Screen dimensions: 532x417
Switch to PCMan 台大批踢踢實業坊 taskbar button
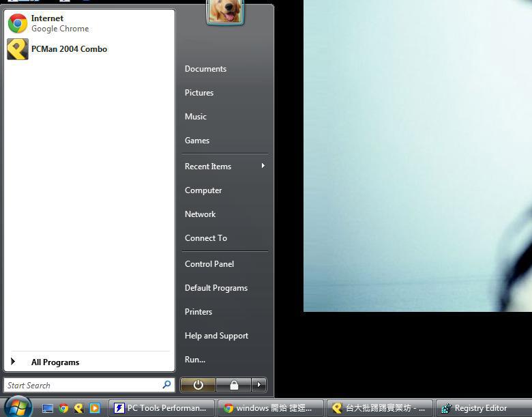tap(379, 408)
